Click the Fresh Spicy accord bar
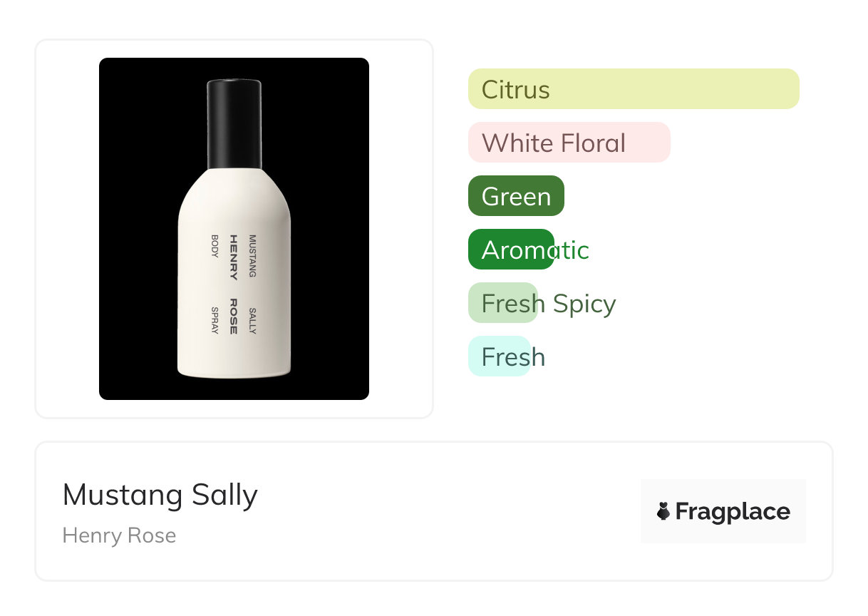Image resolution: width=868 pixels, height=616 pixels. 503,303
